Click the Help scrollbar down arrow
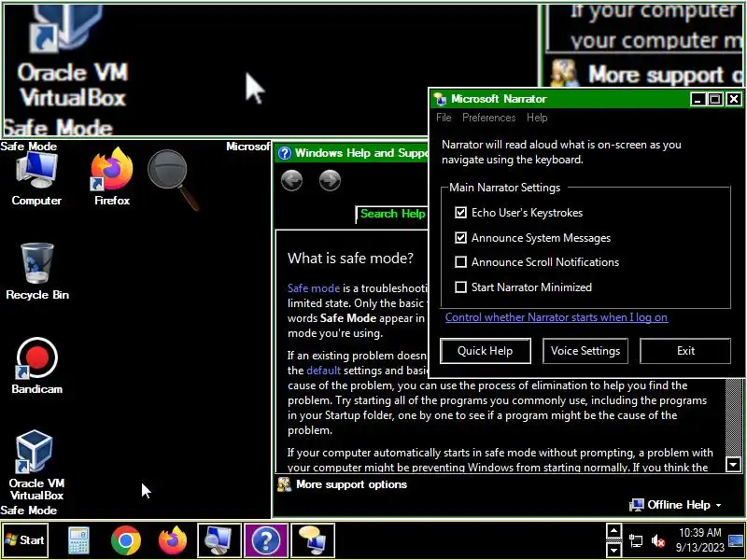Screen dimensions: 747x560 (733, 463)
